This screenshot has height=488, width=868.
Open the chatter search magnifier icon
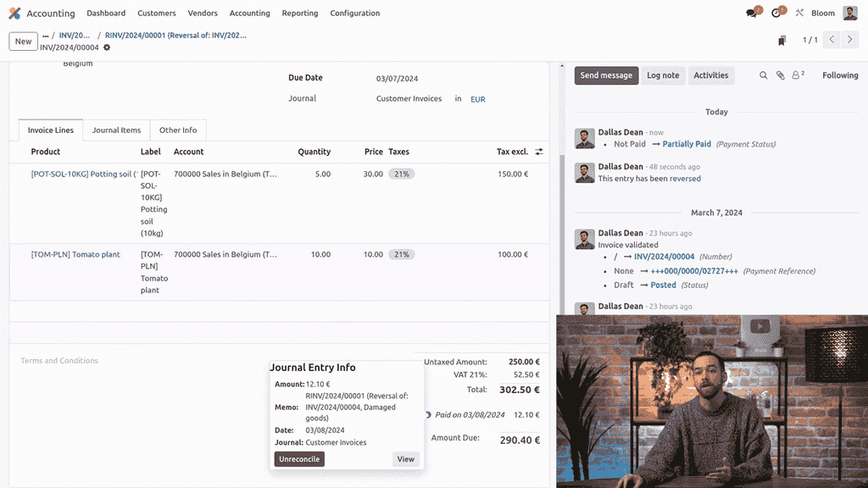763,75
